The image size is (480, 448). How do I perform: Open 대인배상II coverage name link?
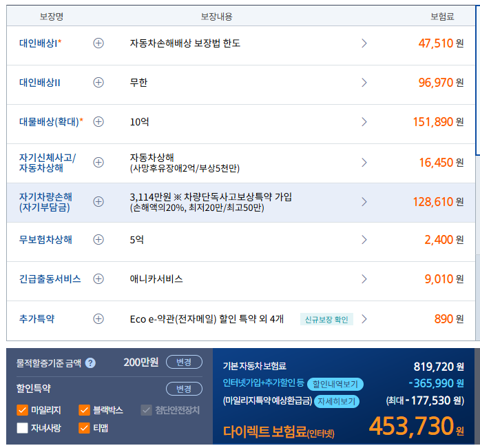[x=39, y=83]
